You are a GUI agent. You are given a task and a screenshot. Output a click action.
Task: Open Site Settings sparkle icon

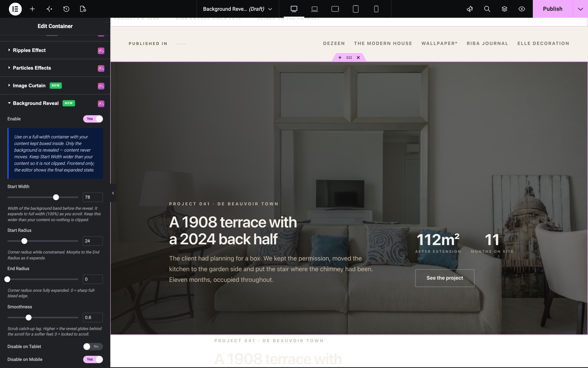tap(49, 9)
